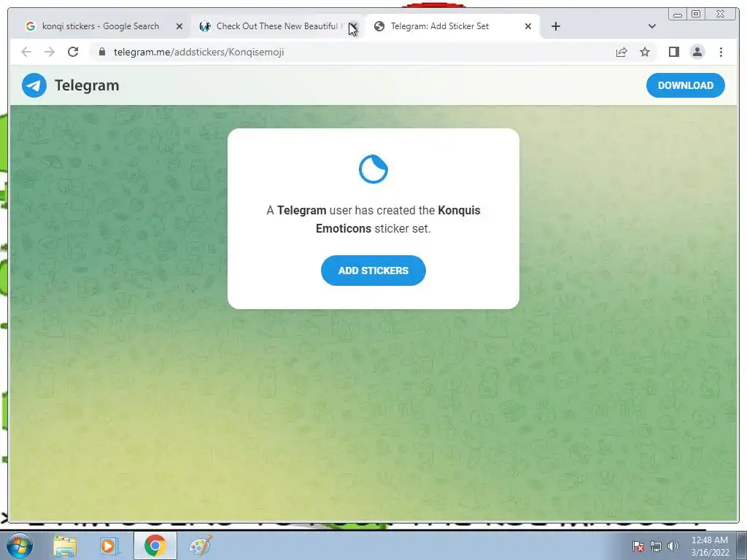Click the blue sticker icon in the card
Screen dimensions: 747x560
pos(373,169)
